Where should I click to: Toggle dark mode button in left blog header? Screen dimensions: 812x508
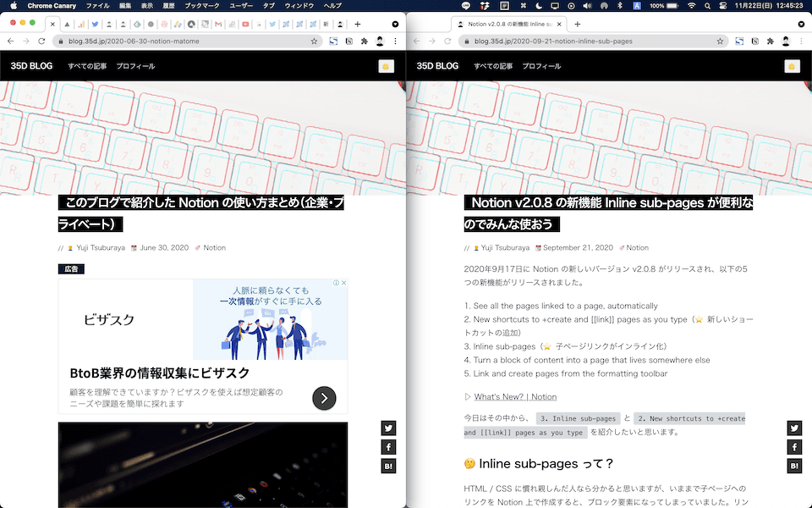click(386, 66)
